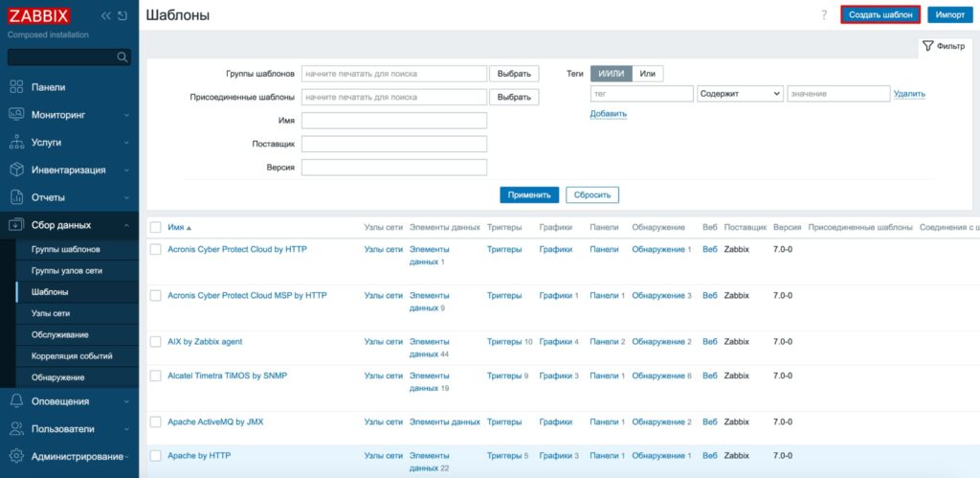Click the search magnifier icon
Screen dimensions: 980x478
(122, 57)
